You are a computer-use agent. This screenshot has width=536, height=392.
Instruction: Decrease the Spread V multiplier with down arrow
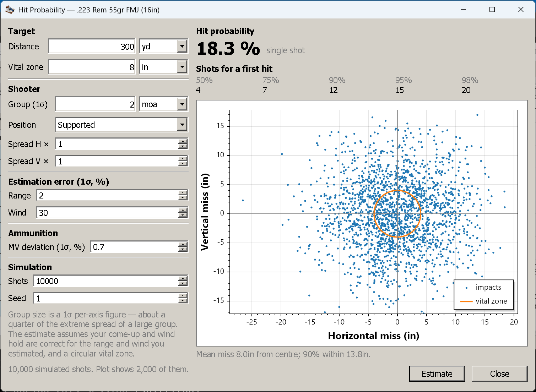pyautogui.click(x=183, y=164)
